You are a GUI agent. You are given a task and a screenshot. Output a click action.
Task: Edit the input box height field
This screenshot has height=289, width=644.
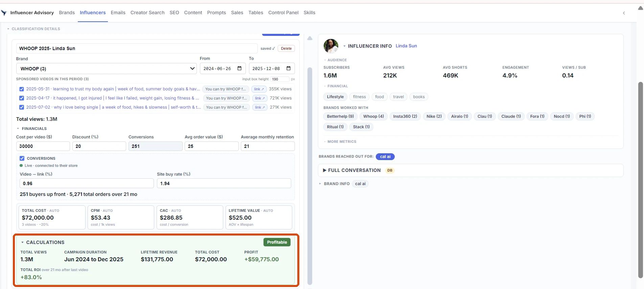pos(280,79)
